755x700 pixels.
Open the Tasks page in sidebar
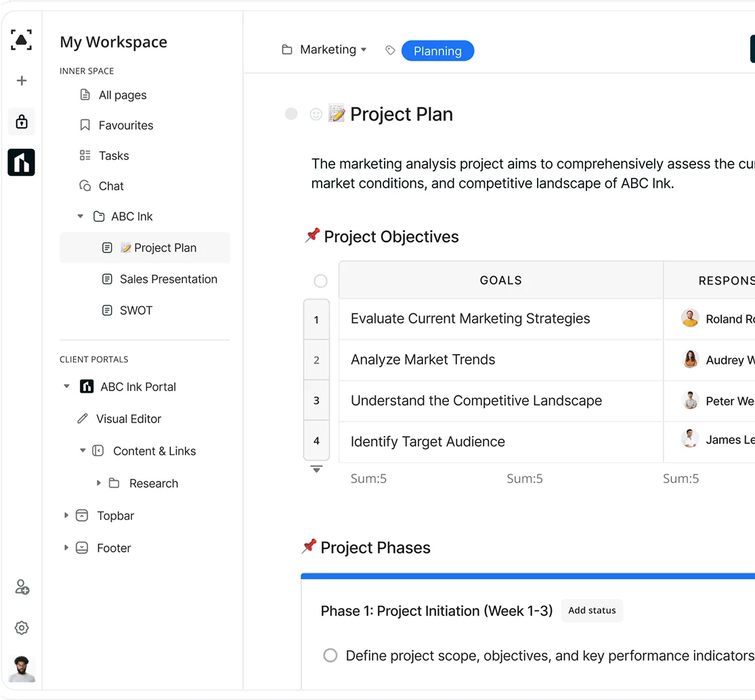pos(113,156)
